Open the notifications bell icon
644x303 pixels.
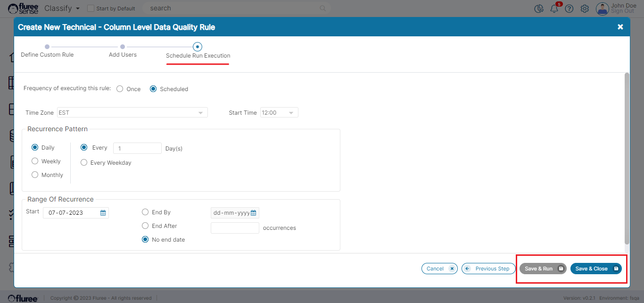tap(554, 8)
